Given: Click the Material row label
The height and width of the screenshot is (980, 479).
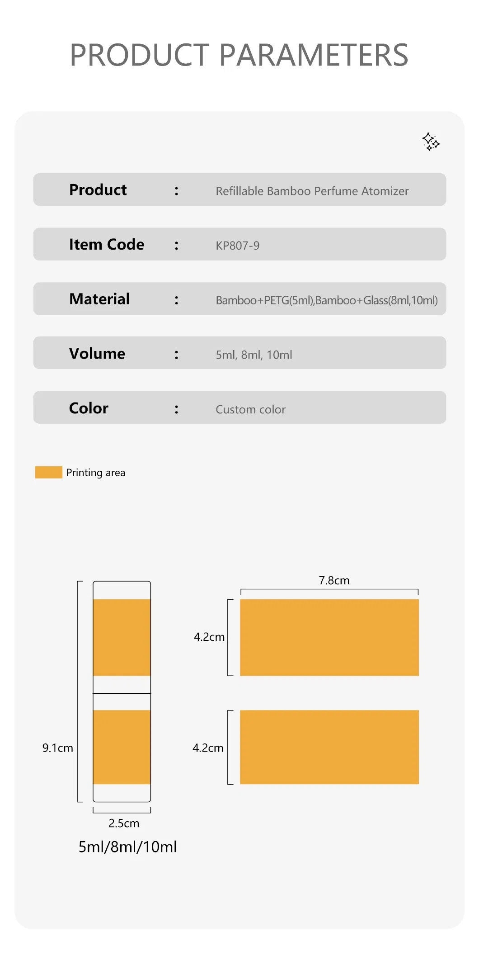Looking at the screenshot, I should (99, 299).
